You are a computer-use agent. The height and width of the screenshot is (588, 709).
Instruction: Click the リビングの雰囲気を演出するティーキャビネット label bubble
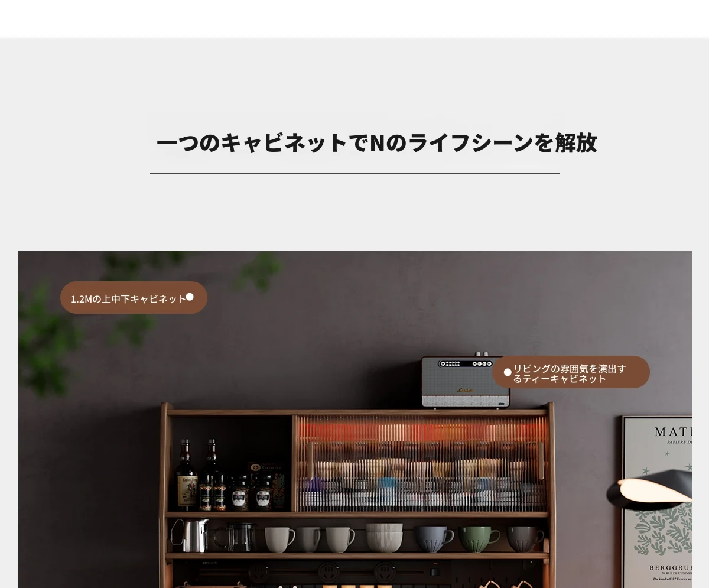[571, 372]
